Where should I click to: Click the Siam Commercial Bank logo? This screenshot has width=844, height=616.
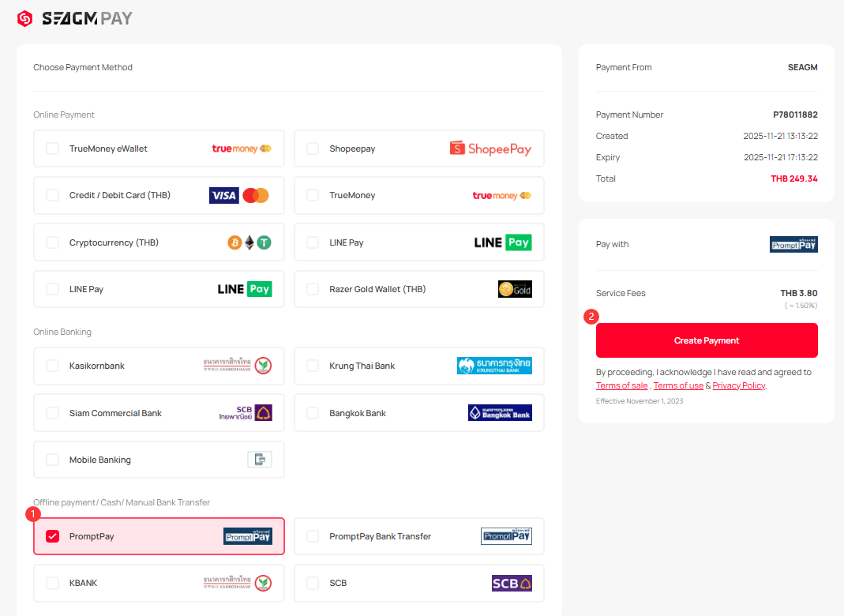coord(246,413)
